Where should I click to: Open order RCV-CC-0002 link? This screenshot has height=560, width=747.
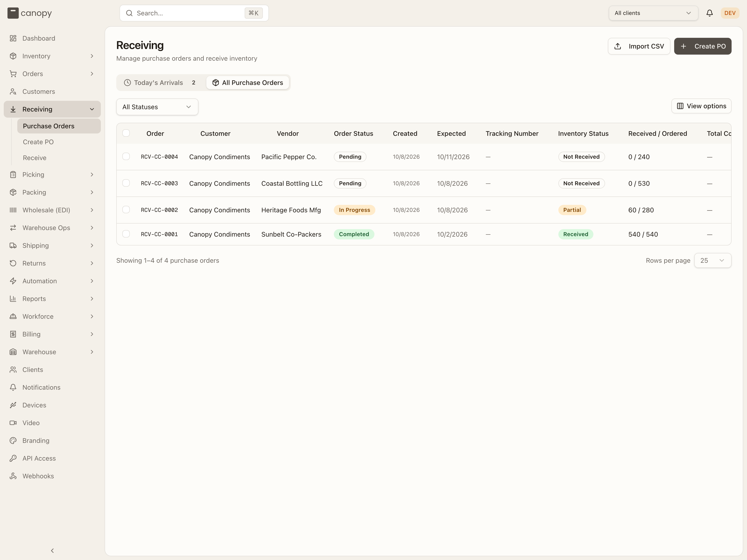click(159, 210)
